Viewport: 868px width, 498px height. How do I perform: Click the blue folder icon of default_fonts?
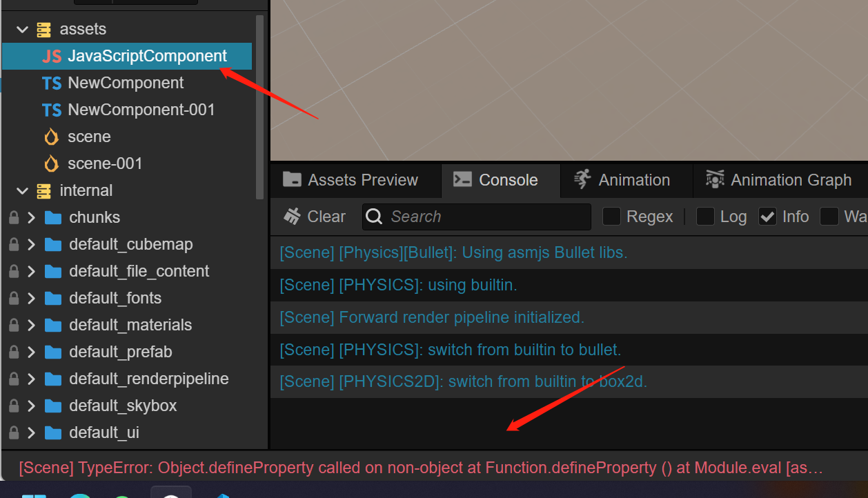coord(53,299)
